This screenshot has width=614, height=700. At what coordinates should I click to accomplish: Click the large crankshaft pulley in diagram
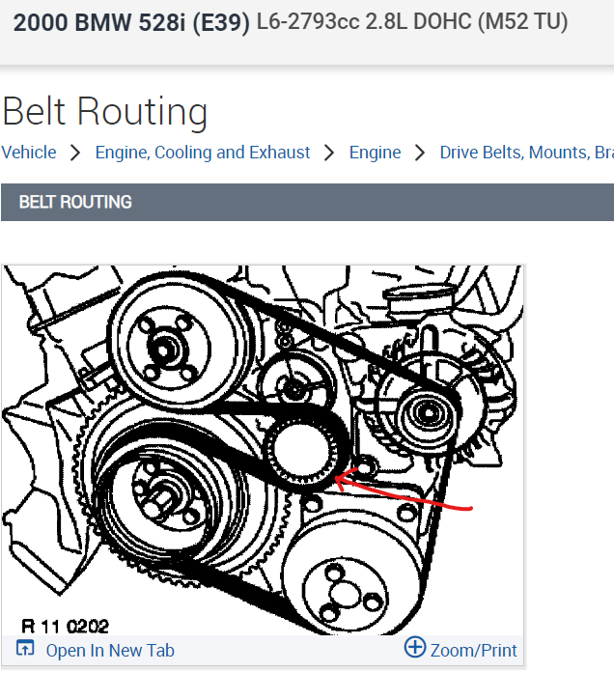167,493
